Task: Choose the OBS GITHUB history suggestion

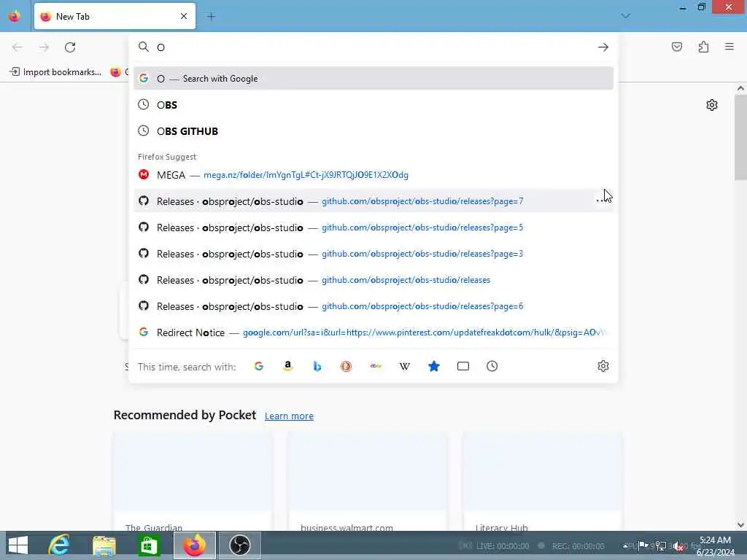Action: coord(373,131)
